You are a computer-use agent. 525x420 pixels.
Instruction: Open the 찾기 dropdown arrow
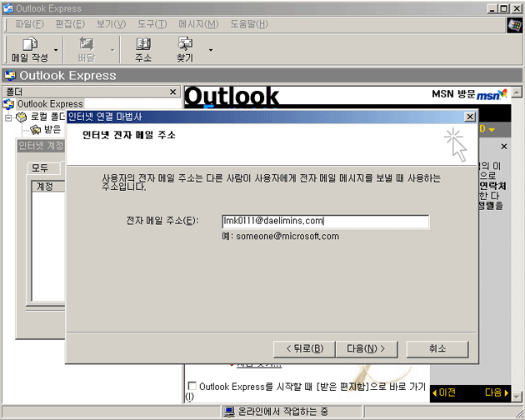(211, 50)
